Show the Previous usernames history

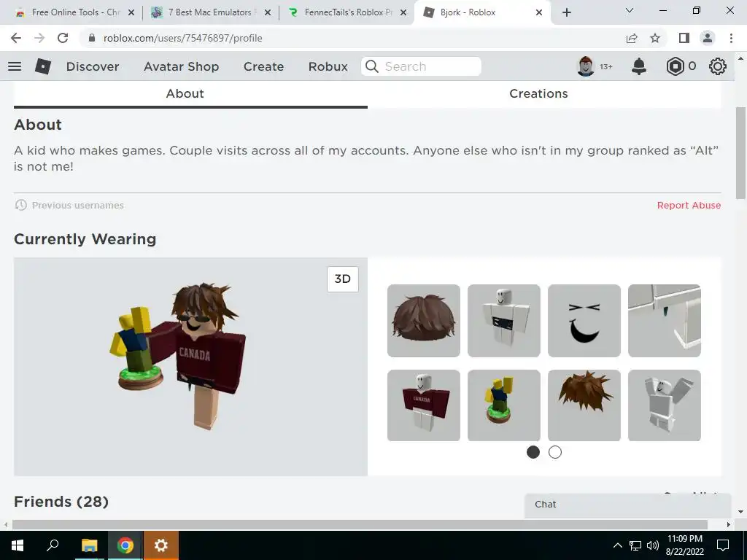coord(69,205)
